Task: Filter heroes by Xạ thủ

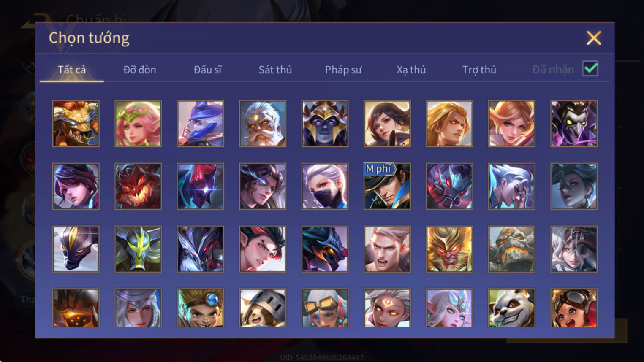Action: 411,70
